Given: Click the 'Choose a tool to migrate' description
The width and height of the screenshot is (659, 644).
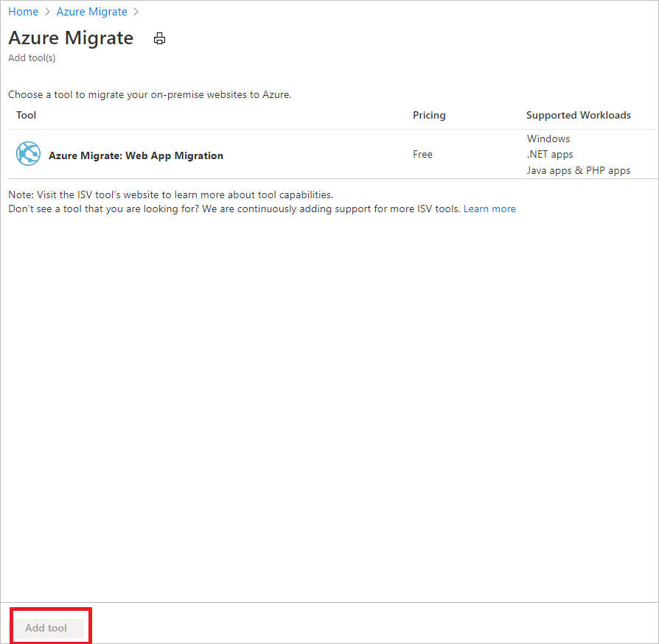Looking at the screenshot, I should (150, 94).
